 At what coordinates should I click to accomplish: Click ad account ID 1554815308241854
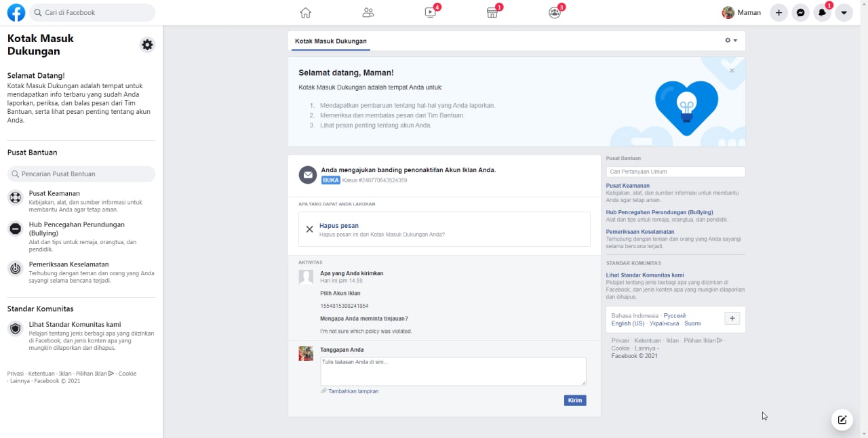click(344, 306)
